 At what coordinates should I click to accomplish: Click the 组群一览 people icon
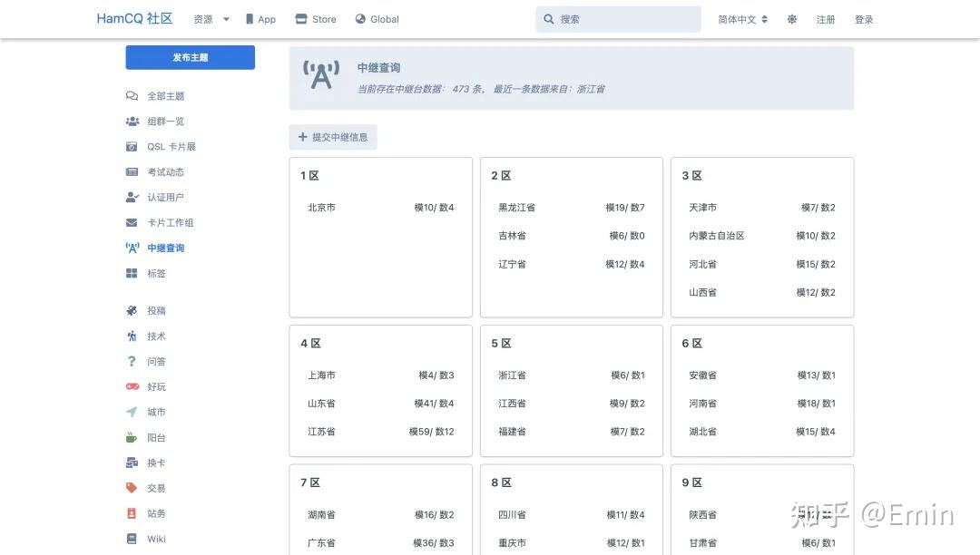point(132,121)
